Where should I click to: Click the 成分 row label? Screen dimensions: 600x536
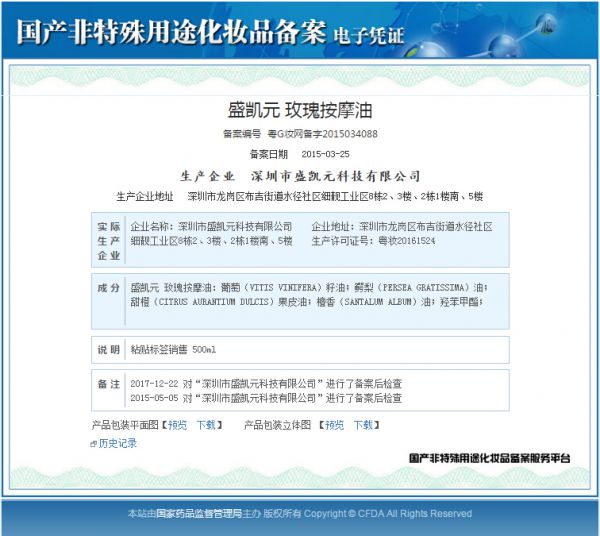click(x=108, y=288)
